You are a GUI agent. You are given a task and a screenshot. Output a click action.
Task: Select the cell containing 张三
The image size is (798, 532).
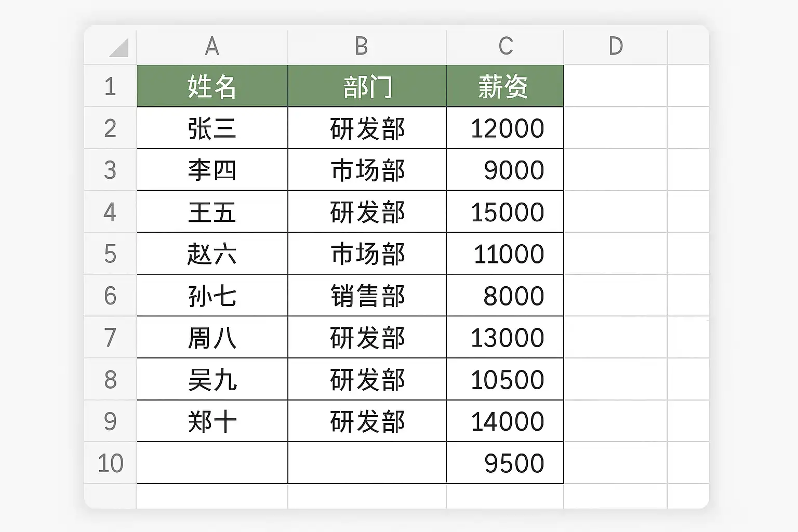pyautogui.click(x=212, y=128)
